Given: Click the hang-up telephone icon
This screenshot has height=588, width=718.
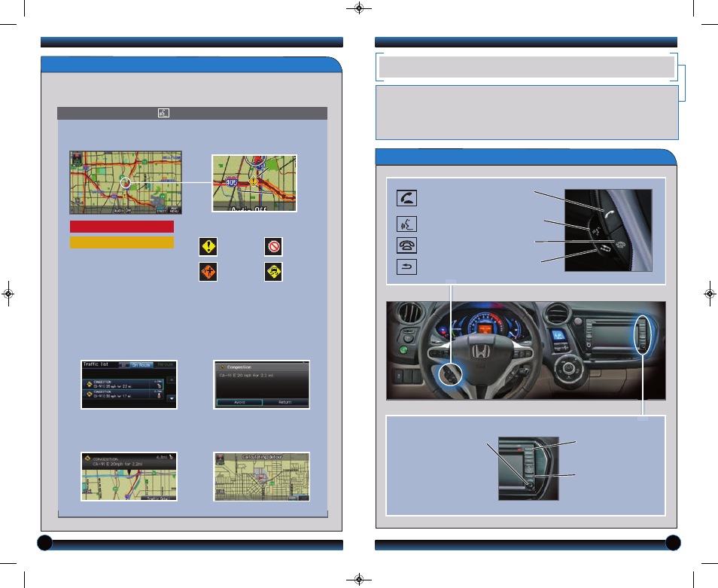Looking at the screenshot, I should coord(406,245).
